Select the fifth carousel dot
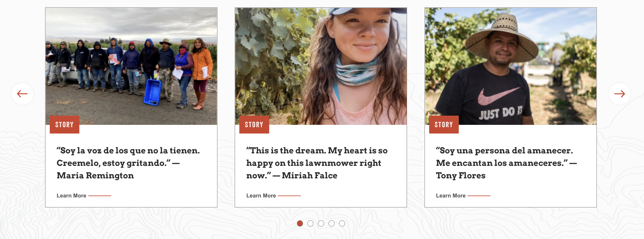The image size is (644, 239). [x=342, y=223]
